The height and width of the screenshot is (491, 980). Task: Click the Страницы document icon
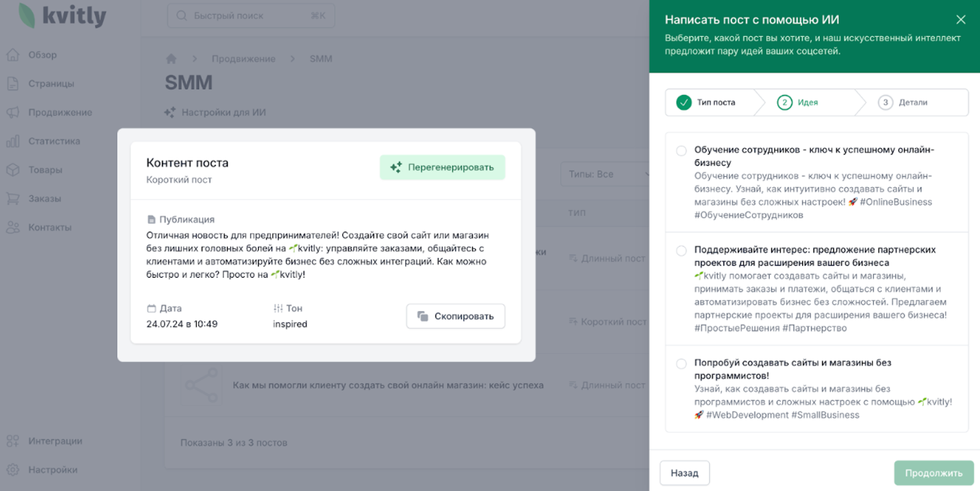13,84
